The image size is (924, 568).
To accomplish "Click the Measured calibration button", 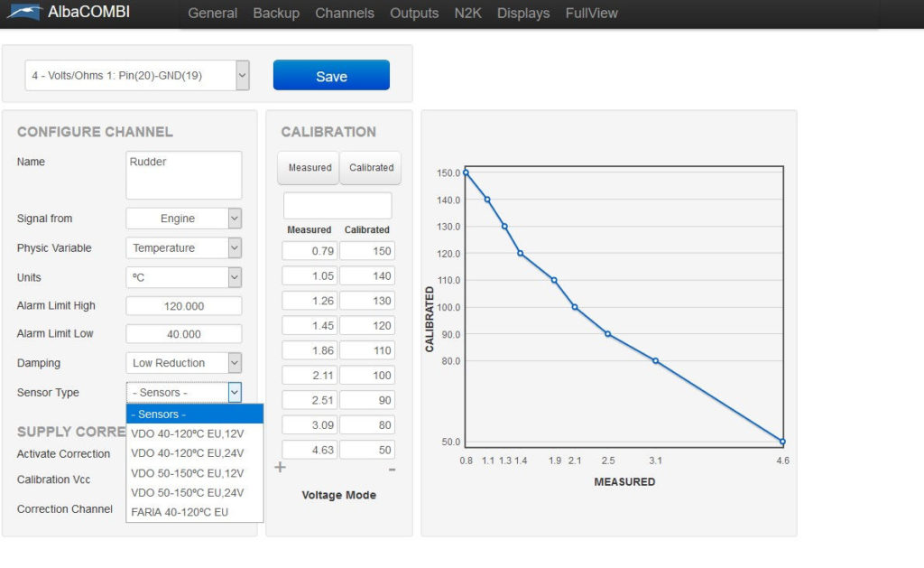I will 310,168.
